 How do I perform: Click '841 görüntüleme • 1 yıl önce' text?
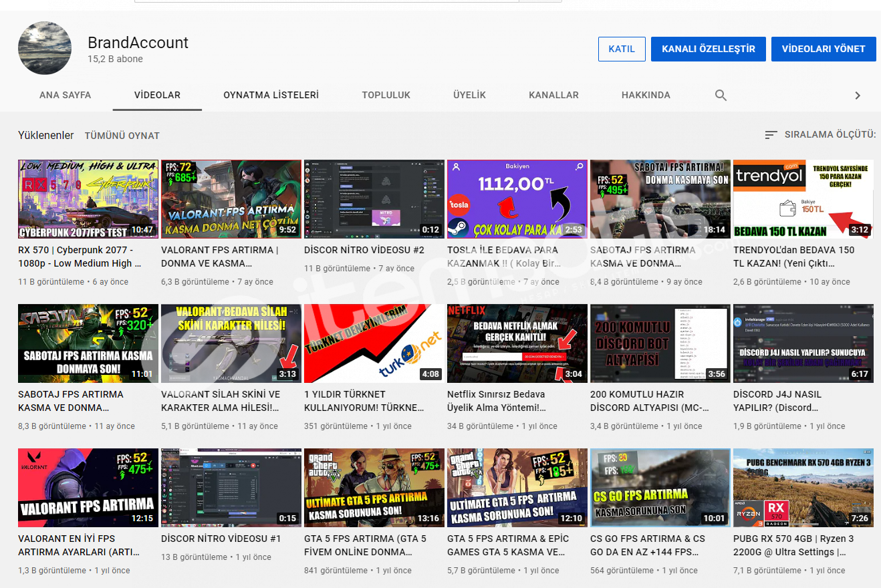click(358, 571)
